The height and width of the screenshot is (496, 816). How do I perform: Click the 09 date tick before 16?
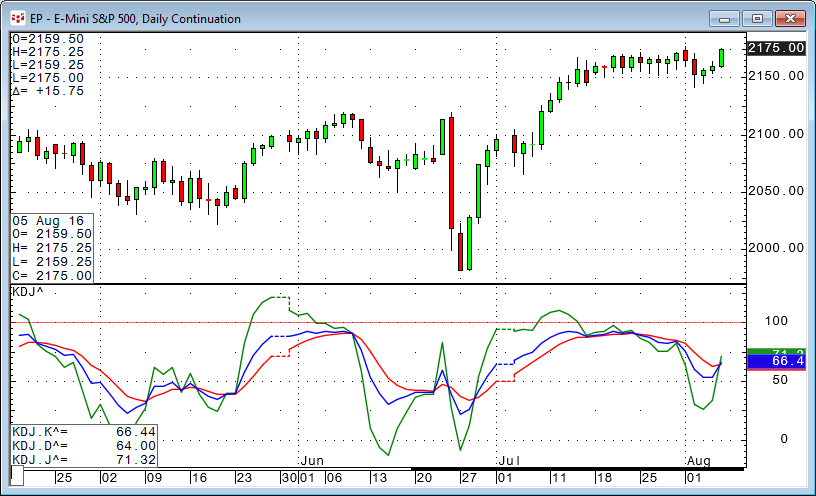154,478
